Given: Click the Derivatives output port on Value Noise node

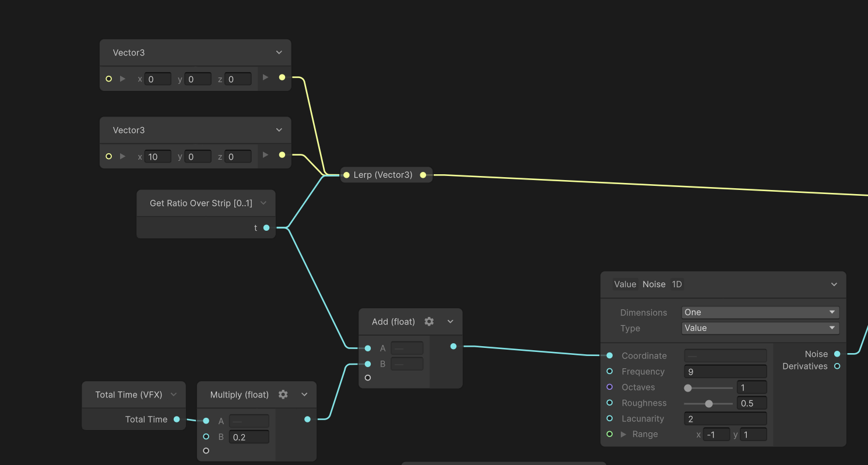Looking at the screenshot, I should 837,366.
